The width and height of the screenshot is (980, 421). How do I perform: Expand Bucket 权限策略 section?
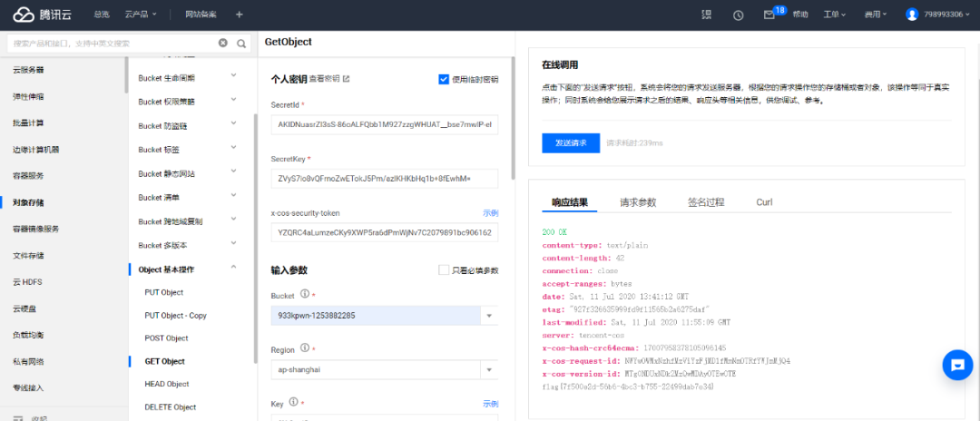tap(234, 99)
